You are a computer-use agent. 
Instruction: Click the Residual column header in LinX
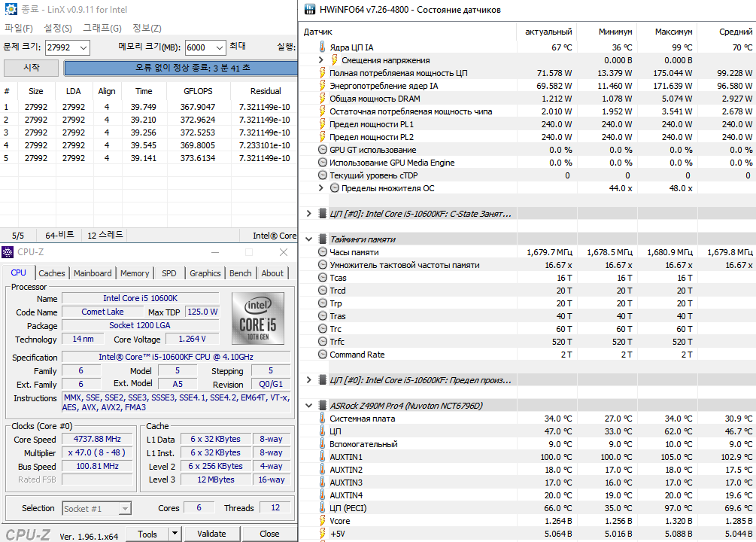click(x=264, y=91)
